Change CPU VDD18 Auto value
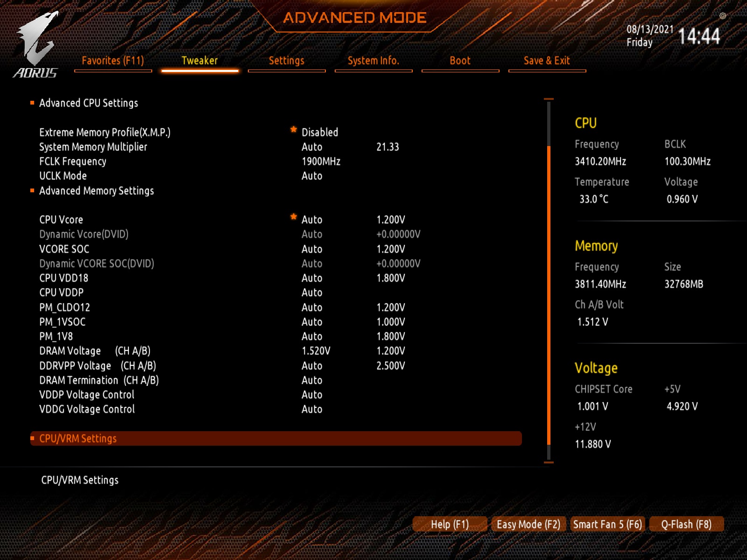The image size is (747, 560). (312, 278)
